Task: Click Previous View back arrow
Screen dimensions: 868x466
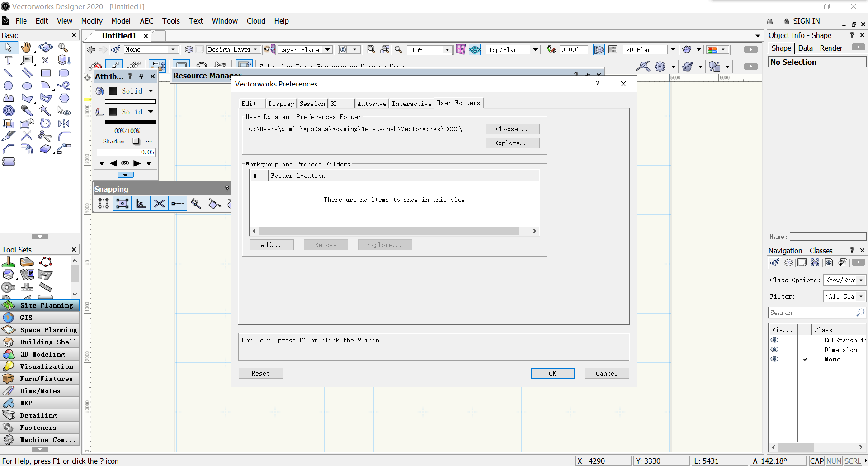Action: (x=91, y=49)
